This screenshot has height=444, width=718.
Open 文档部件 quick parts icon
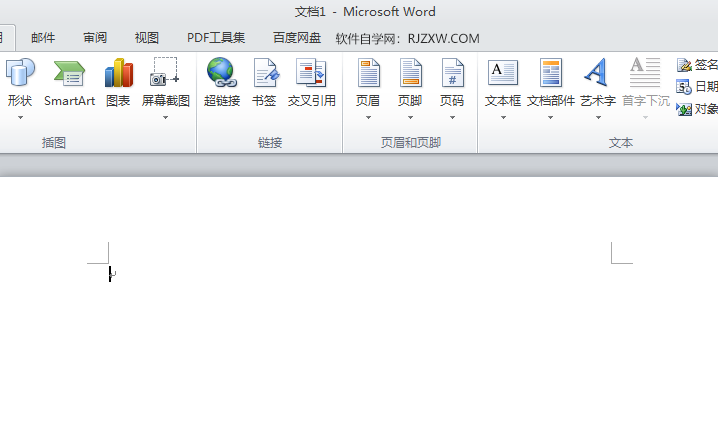click(551, 73)
